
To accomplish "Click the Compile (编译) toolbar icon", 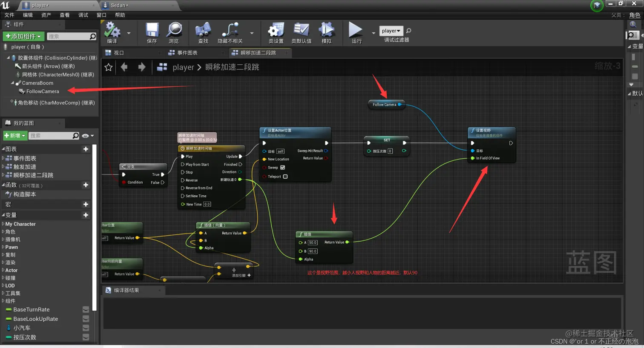I will 112,30.
